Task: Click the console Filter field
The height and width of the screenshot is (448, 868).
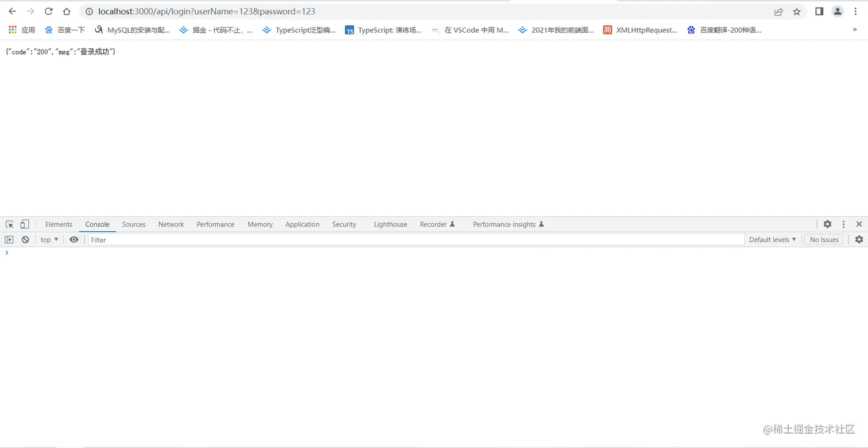Action: (416, 240)
